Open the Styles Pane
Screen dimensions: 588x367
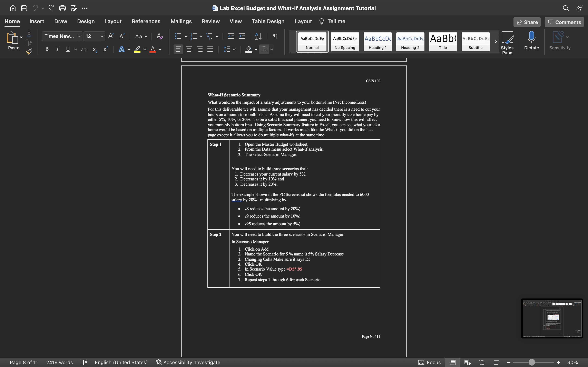[507, 42]
